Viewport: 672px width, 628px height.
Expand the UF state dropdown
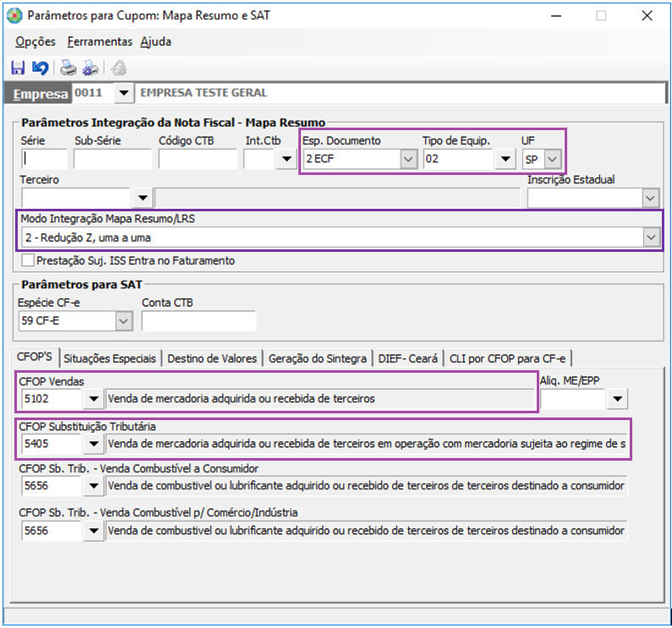click(x=552, y=159)
